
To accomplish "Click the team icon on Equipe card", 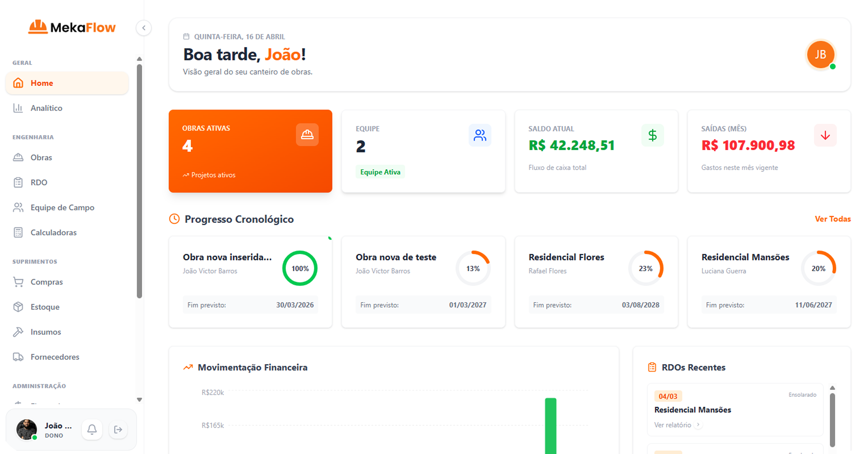I will pyautogui.click(x=480, y=135).
